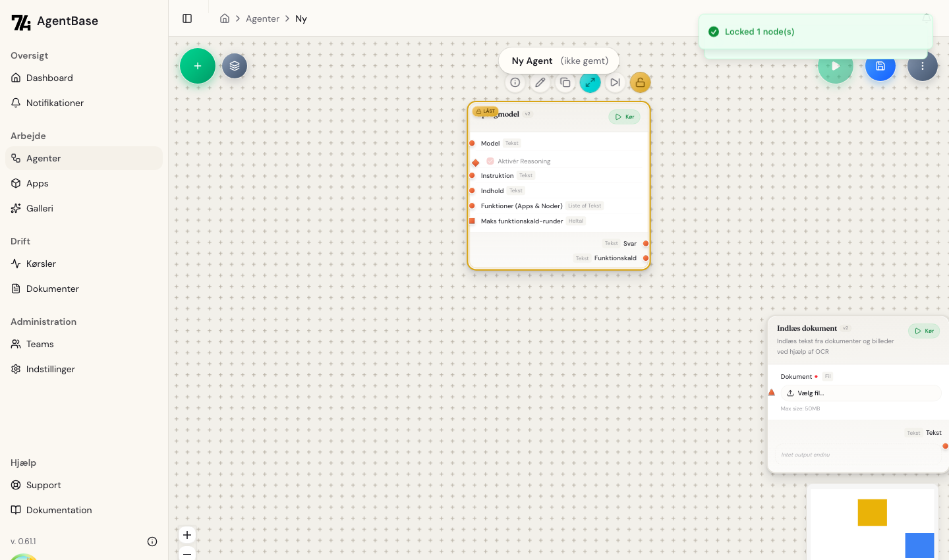Open the three-dot more options menu
Image resolution: width=949 pixels, height=560 pixels.
coord(923,66)
